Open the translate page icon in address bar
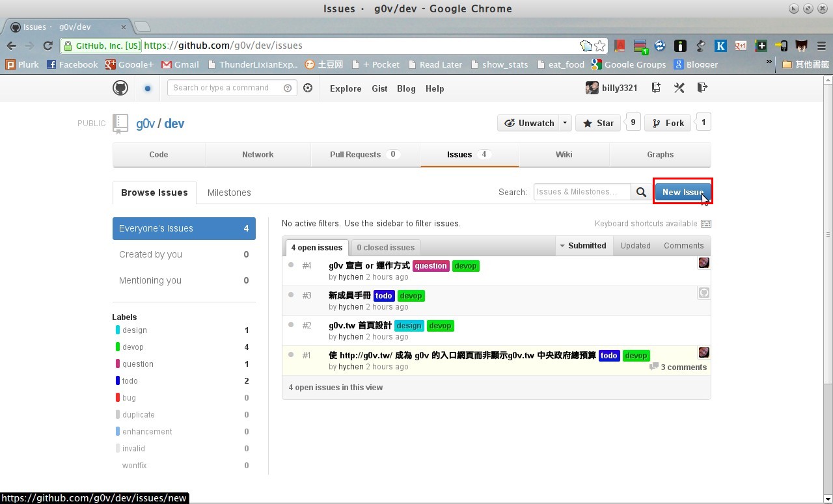 tap(586, 46)
